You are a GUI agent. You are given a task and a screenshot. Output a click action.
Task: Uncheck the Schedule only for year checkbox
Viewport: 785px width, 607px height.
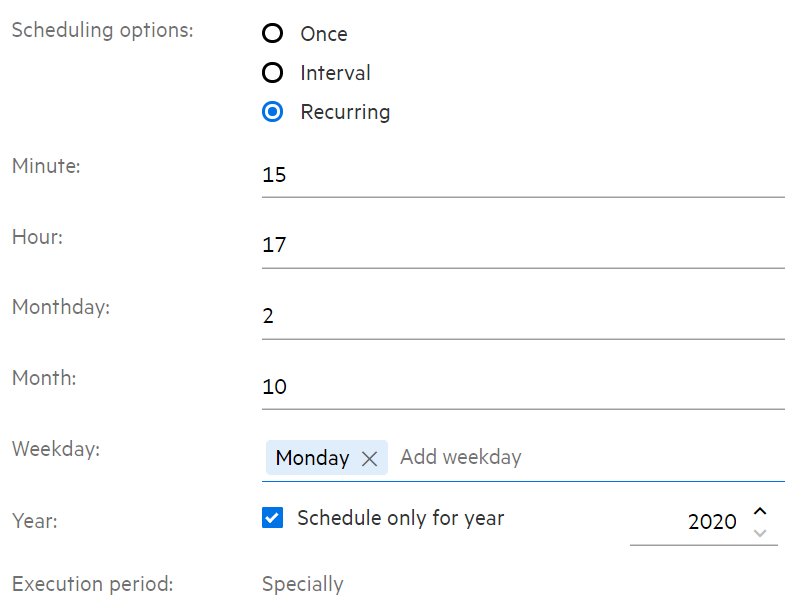coord(272,518)
